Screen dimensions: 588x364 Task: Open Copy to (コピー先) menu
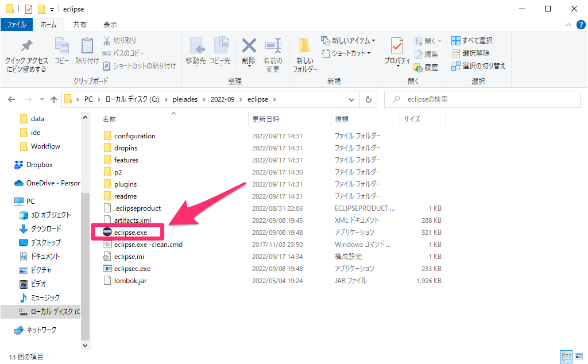220,51
